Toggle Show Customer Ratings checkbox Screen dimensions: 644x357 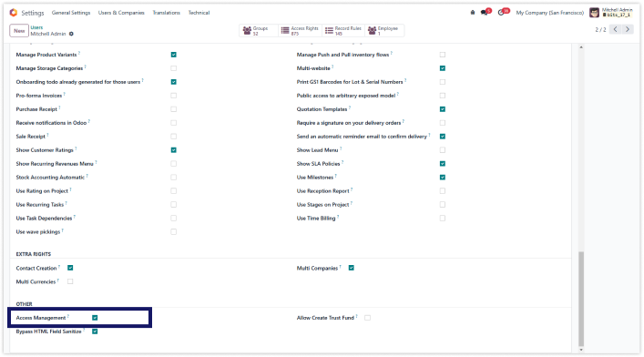click(174, 150)
